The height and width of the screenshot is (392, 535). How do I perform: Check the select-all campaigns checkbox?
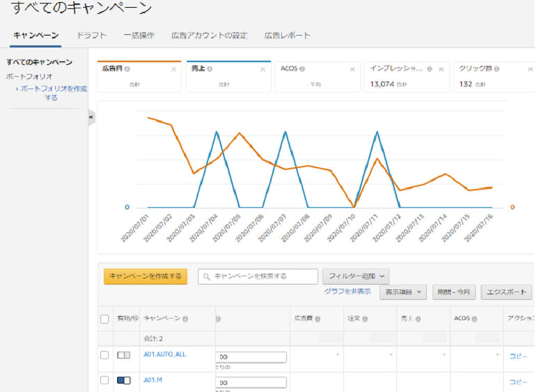[104, 319]
